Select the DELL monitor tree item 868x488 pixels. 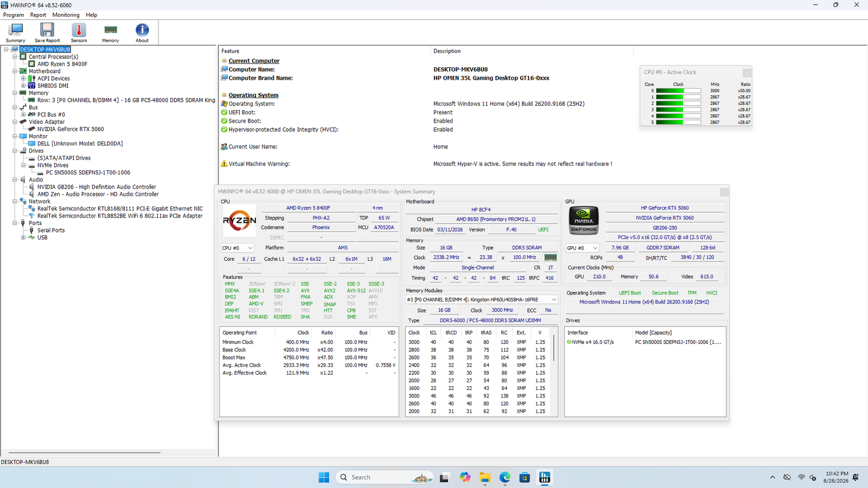80,144
